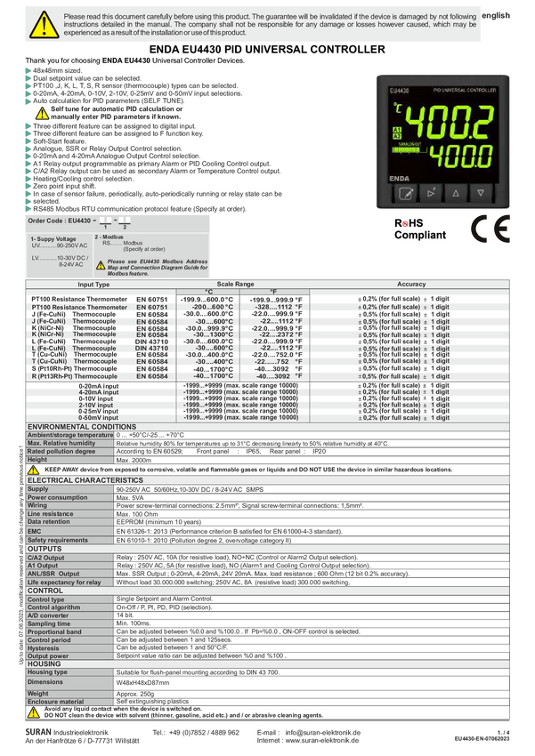
Task: Click the large warning triangle beside the guarantee notice
Action: (44, 24)
